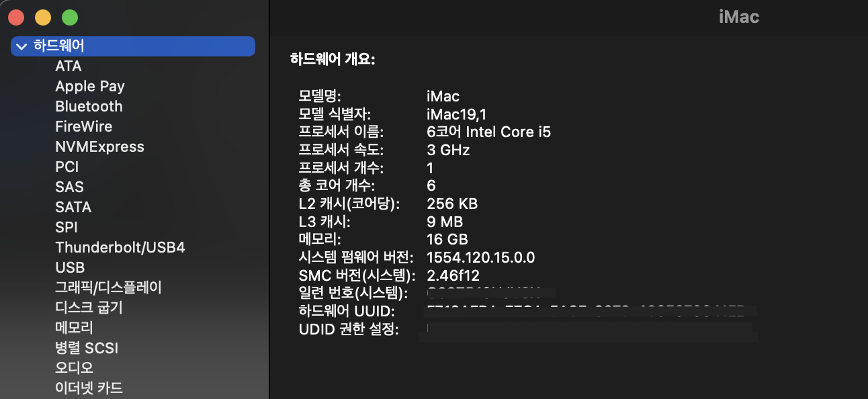
Task: Click the 16 GB memory value
Action: 447,239
